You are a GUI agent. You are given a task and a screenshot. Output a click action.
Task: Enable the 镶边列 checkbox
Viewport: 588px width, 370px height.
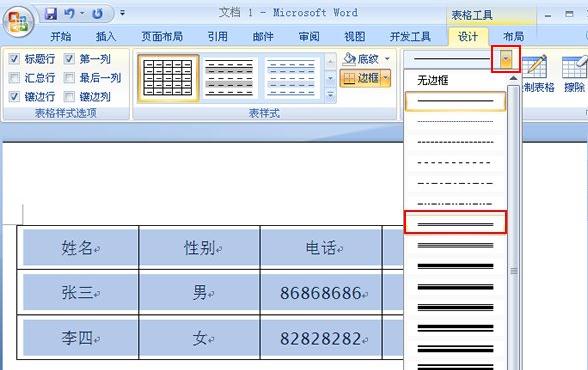tap(69, 96)
